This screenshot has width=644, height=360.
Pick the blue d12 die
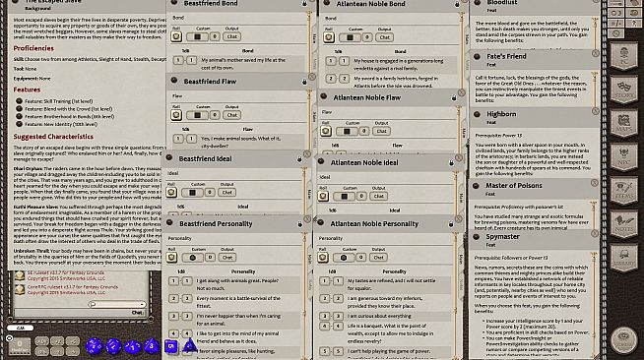point(113,346)
